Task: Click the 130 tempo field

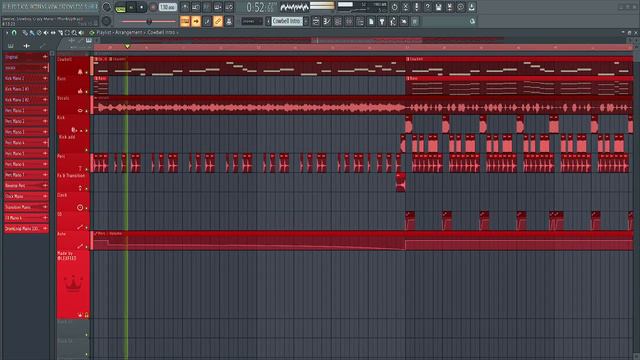Action: click(167, 7)
